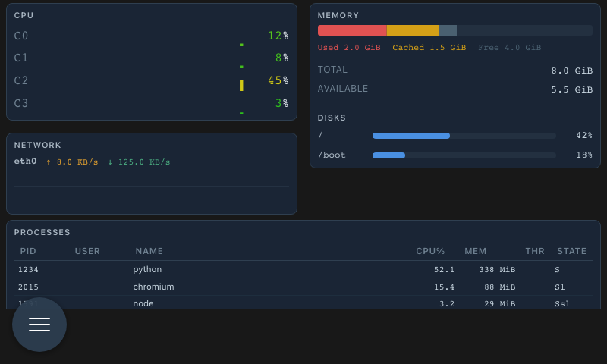Click the 42% disk usage value
The height and width of the screenshot is (364, 607).
584,136
